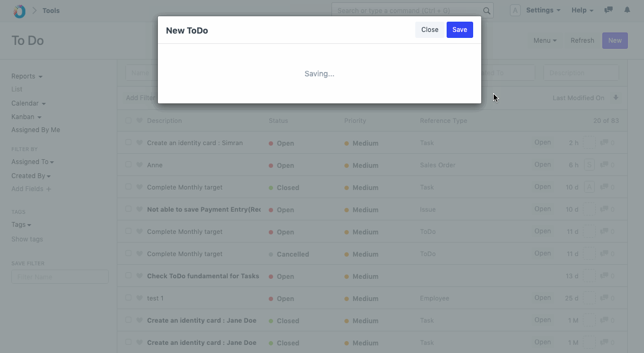The width and height of the screenshot is (644, 353).
Task: Expand the Settings dropdown
Action: (x=543, y=10)
